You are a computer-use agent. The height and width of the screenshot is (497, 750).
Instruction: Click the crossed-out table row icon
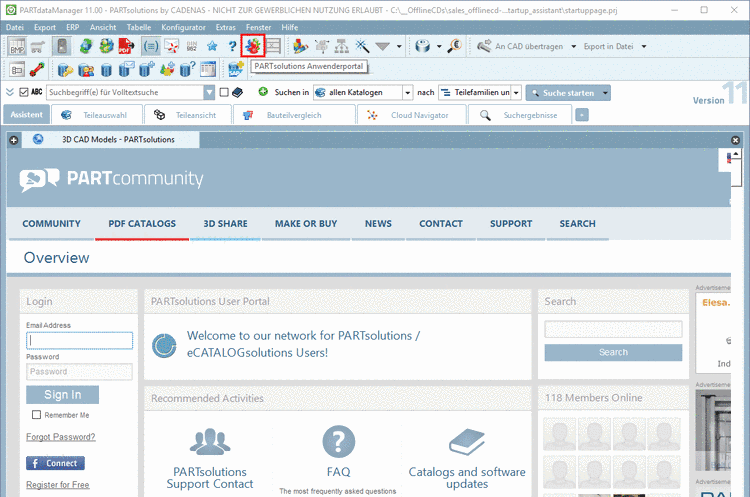273,46
